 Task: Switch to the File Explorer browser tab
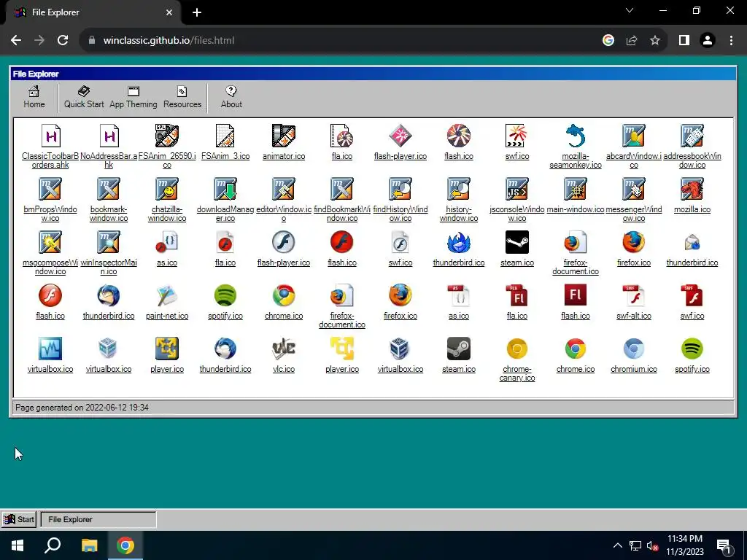[x=93, y=12]
